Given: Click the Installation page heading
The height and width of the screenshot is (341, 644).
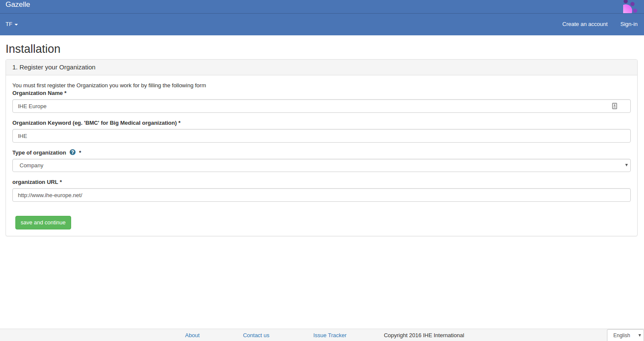Looking at the screenshot, I should [x=33, y=49].
